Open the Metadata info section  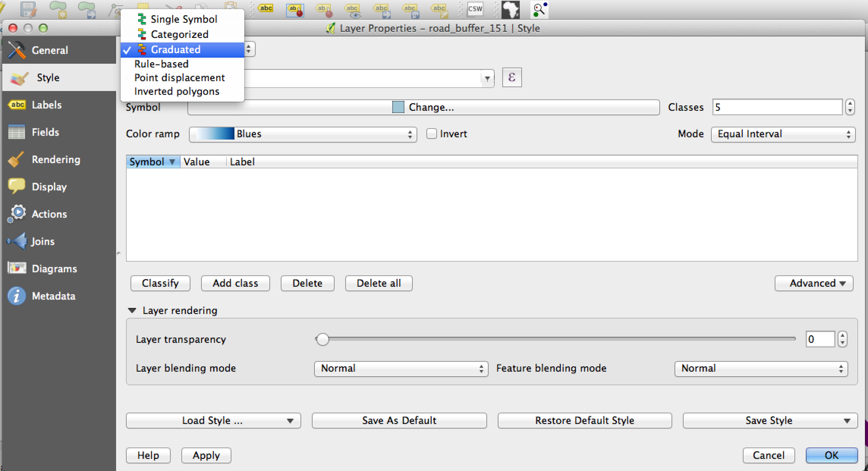(x=53, y=296)
